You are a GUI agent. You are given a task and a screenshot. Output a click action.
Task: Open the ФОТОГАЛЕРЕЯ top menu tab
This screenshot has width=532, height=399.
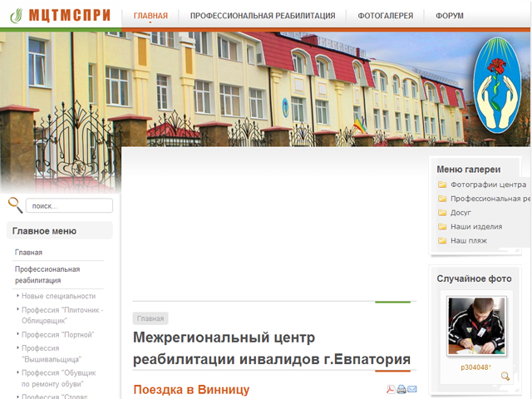386,16
